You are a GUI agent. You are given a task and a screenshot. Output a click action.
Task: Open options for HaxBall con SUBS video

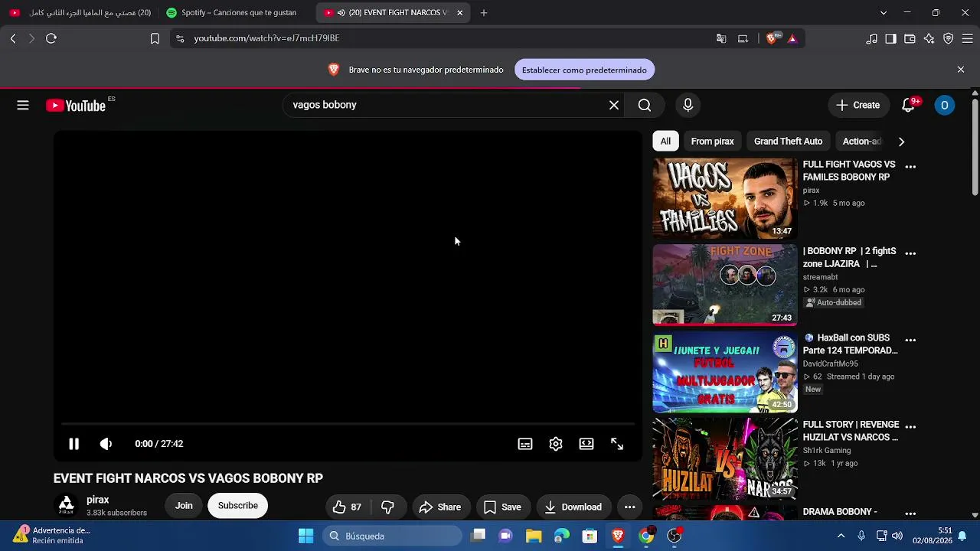coord(910,340)
